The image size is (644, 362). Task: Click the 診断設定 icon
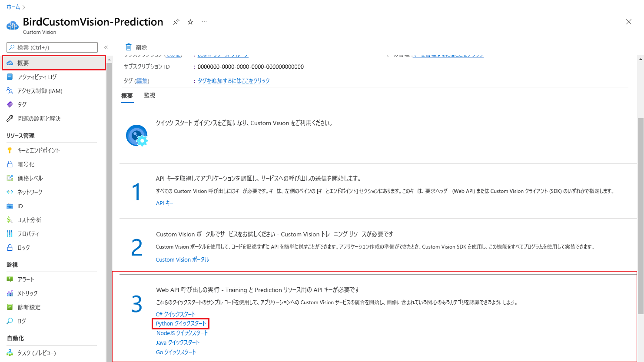click(10, 307)
